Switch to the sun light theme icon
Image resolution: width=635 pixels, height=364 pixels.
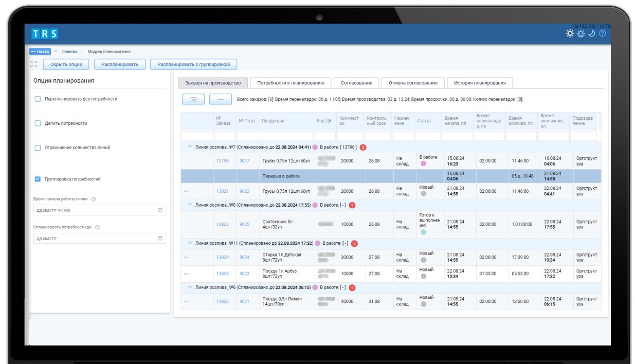tap(570, 33)
